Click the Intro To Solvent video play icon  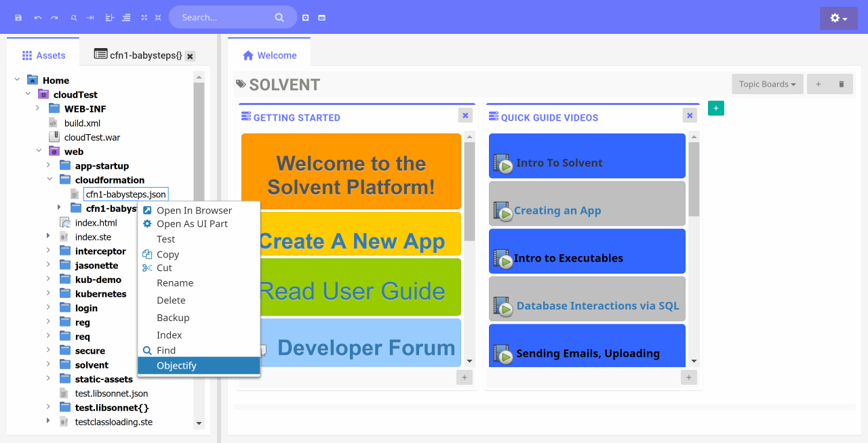click(x=502, y=164)
